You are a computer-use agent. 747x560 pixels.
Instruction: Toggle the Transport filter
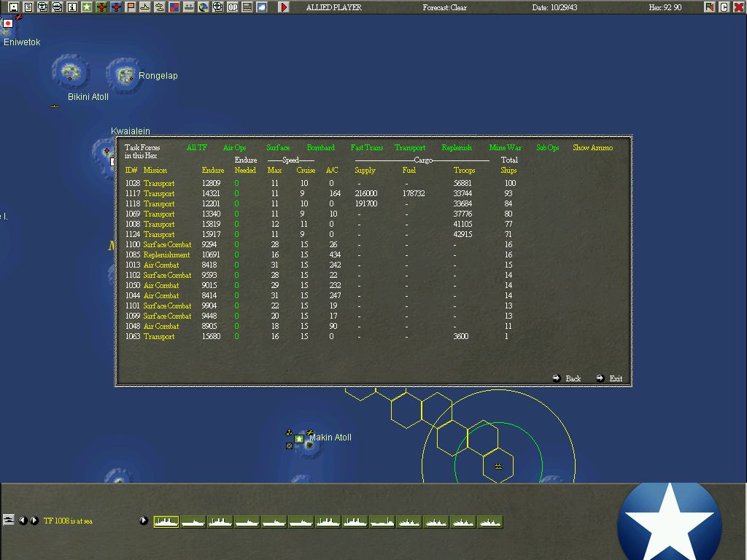pos(410,147)
